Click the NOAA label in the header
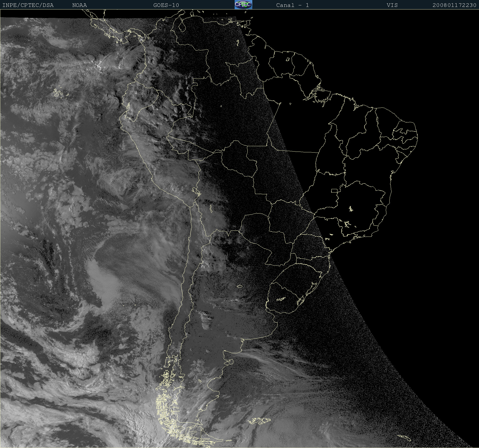The image size is (479, 448). (80, 5)
